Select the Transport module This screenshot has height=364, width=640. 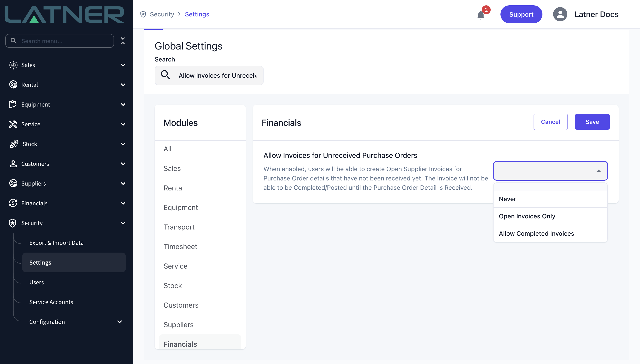coord(179,227)
